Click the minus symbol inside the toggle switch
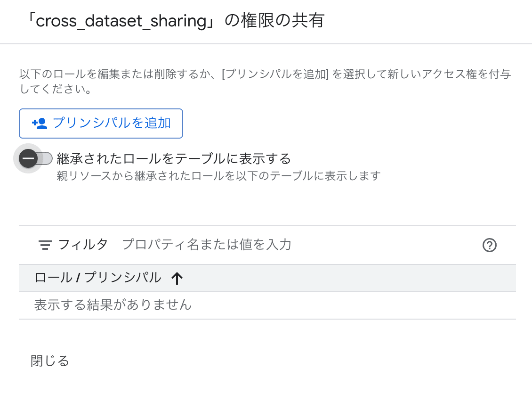The height and width of the screenshot is (395, 532). click(27, 158)
